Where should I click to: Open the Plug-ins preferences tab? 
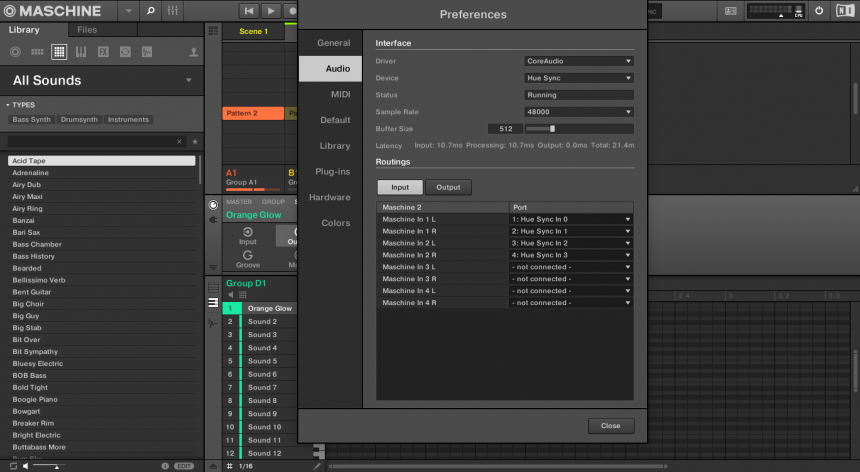pyautogui.click(x=332, y=172)
